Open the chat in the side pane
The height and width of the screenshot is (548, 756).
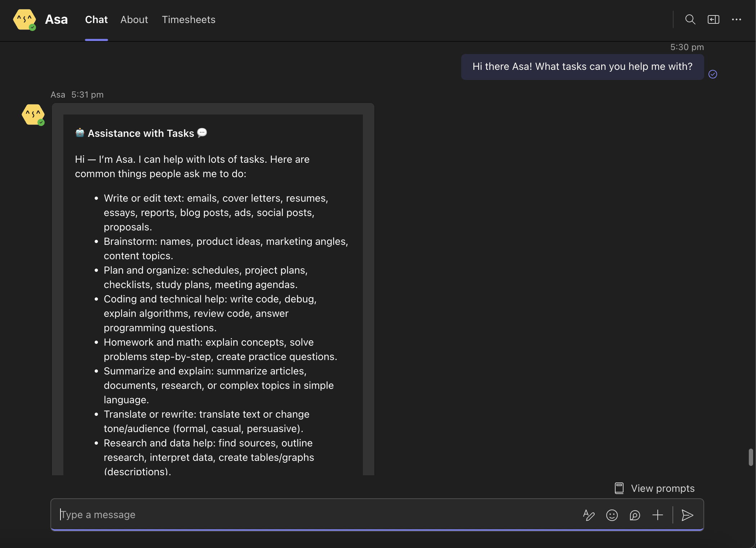coord(713,19)
